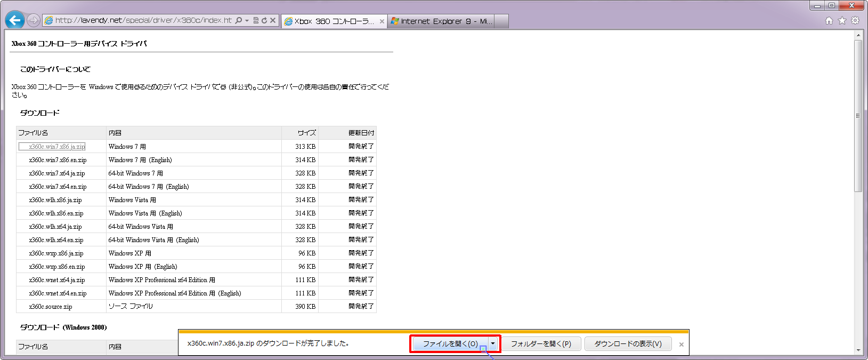Viewport: 868px width, 360px height.
Task: Download x360c.win7.x86.en.zip link
Action: [x=58, y=160]
